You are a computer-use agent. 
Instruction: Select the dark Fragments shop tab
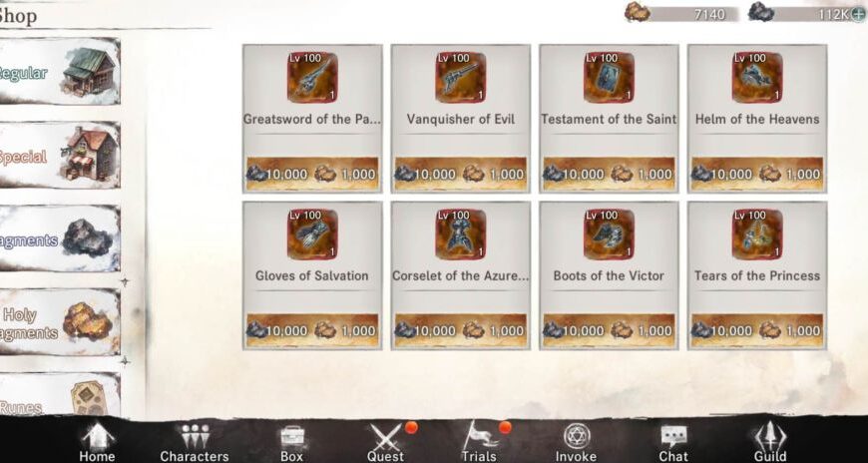[59, 238]
